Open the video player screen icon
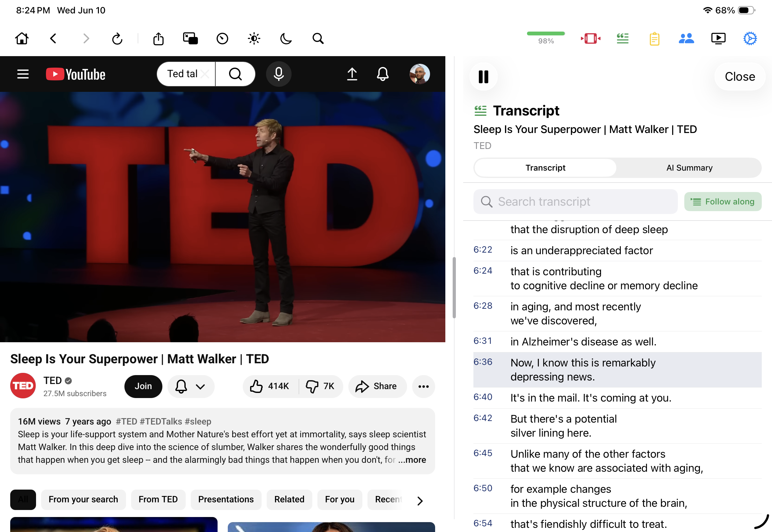 click(718, 38)
